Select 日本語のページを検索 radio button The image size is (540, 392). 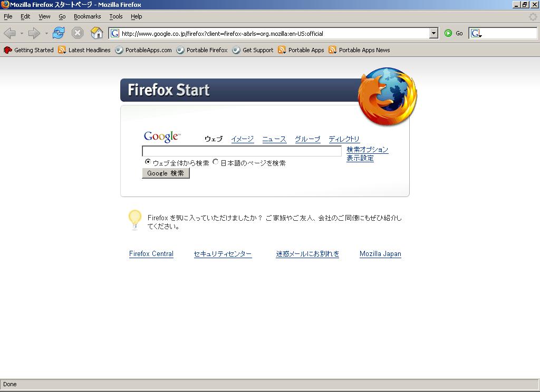coord(216,162)
